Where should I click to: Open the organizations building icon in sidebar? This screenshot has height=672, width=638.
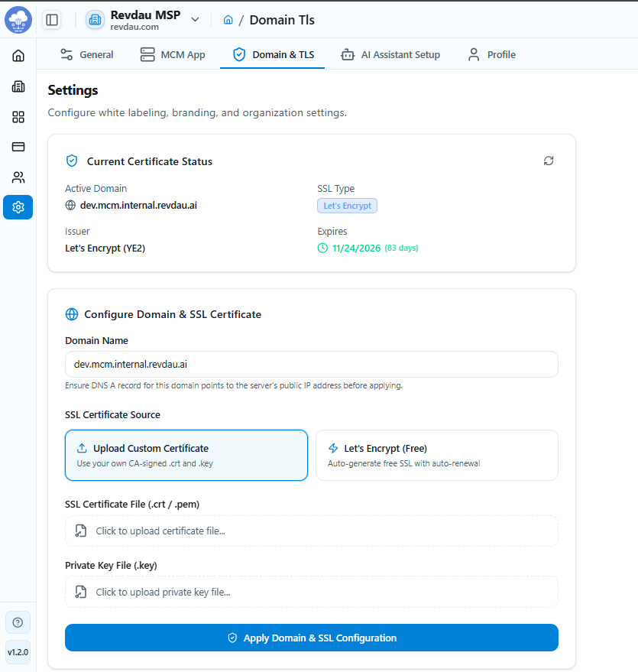tap(18, 86)
